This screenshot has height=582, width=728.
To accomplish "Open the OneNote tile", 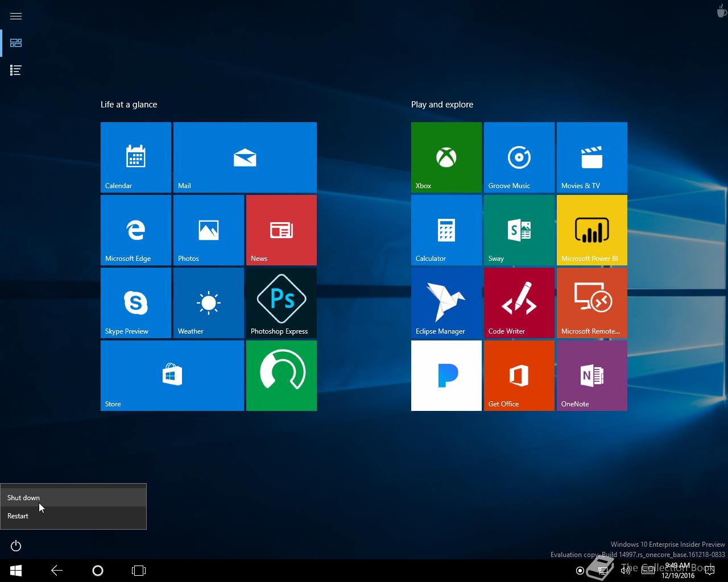I will (x=592, y=376).
